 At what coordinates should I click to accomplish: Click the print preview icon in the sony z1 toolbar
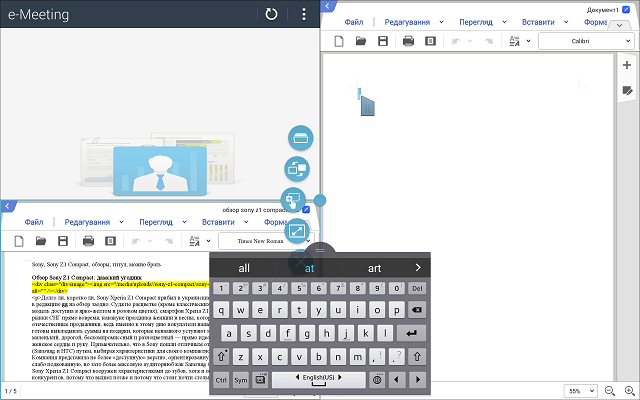(x=110, y=241)
